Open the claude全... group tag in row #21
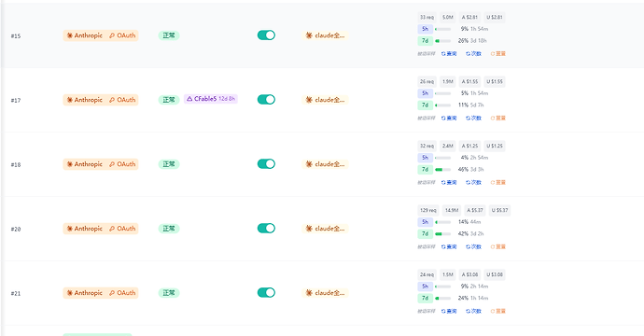The height and width of the screenshot is (336, 644). coord(325,293)
